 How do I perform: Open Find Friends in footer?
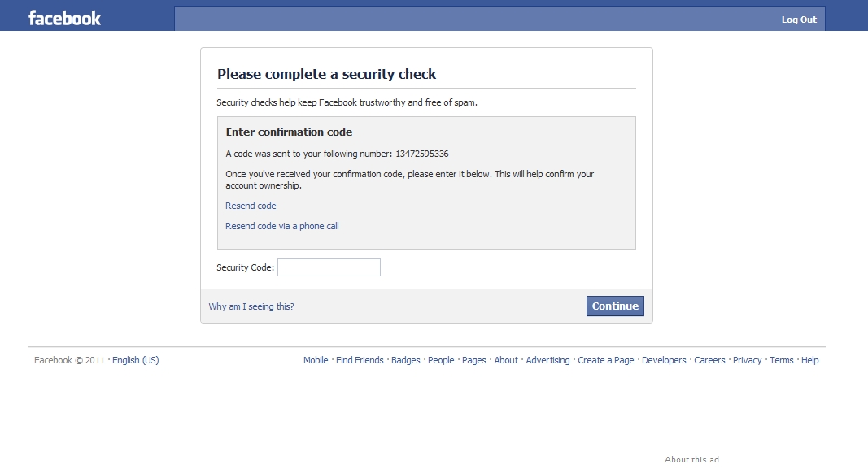pos(360,360)
